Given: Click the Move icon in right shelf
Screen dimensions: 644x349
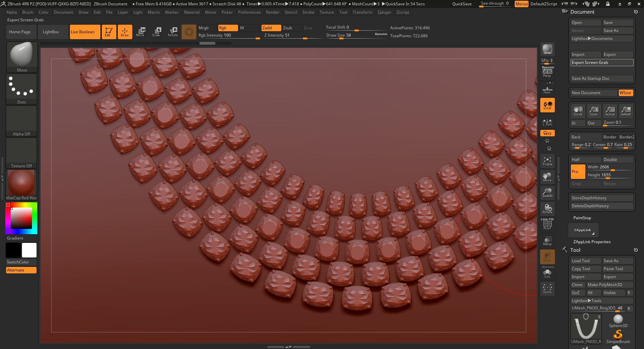Looking at the screenshot, I should 547,177.
